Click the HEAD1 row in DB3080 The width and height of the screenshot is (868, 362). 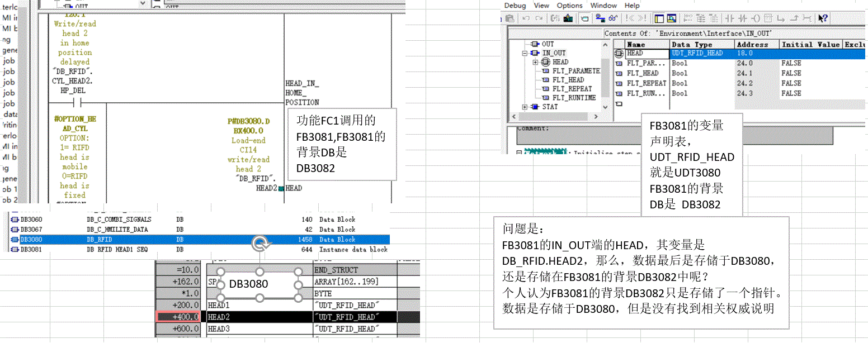pyautogui.click(x=287, y=306)
